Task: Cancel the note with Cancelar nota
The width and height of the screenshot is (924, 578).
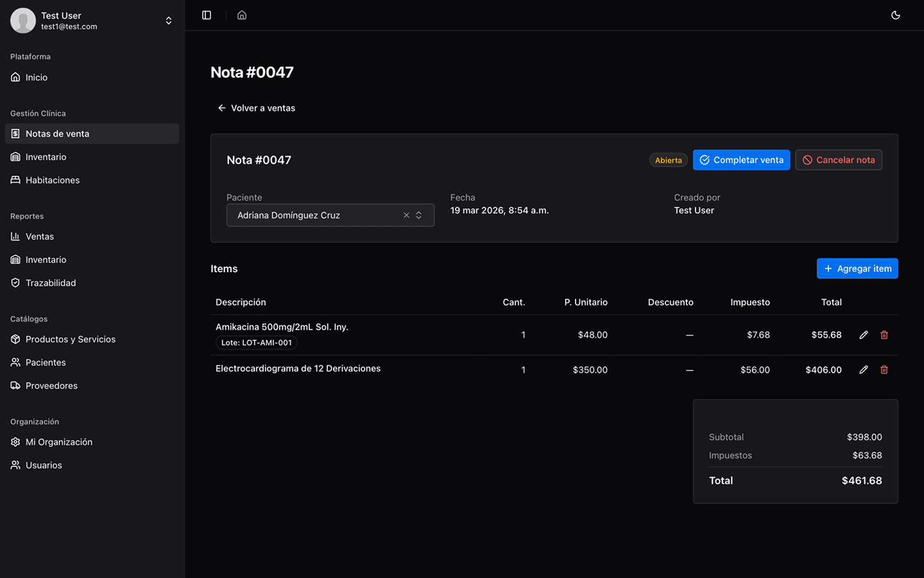Action: click(x=838, y=160)
